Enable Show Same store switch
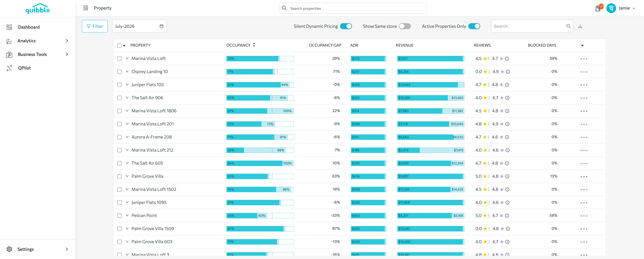644x259 pixels. (x=405, y=26)
